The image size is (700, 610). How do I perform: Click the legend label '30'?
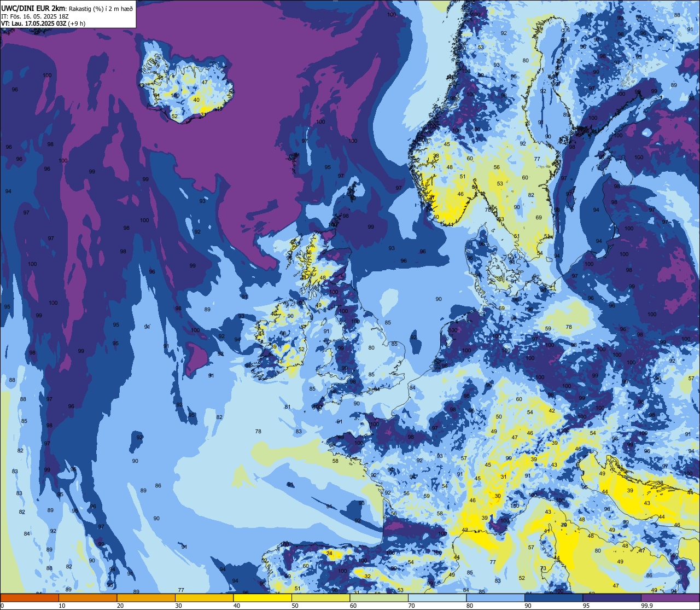pyautogui.click(x=178, y=606)
